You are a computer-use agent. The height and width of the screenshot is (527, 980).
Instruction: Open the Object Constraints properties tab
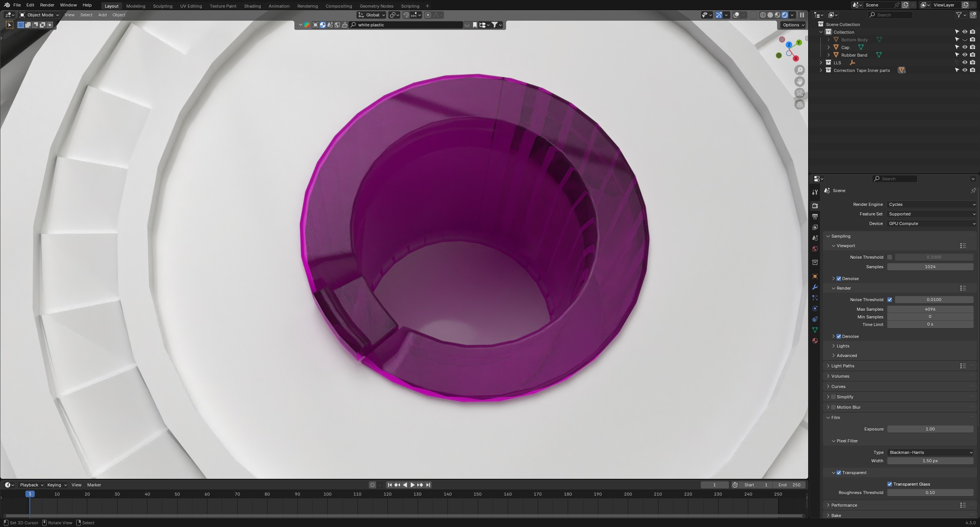[x=815, y=319]
